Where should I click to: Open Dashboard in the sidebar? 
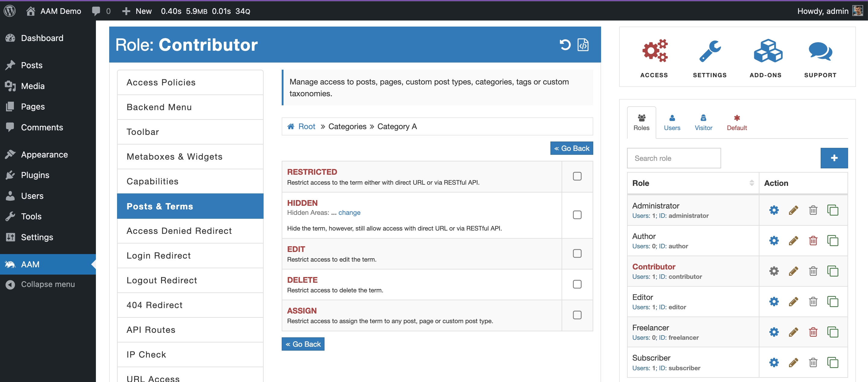coord(48,38)
